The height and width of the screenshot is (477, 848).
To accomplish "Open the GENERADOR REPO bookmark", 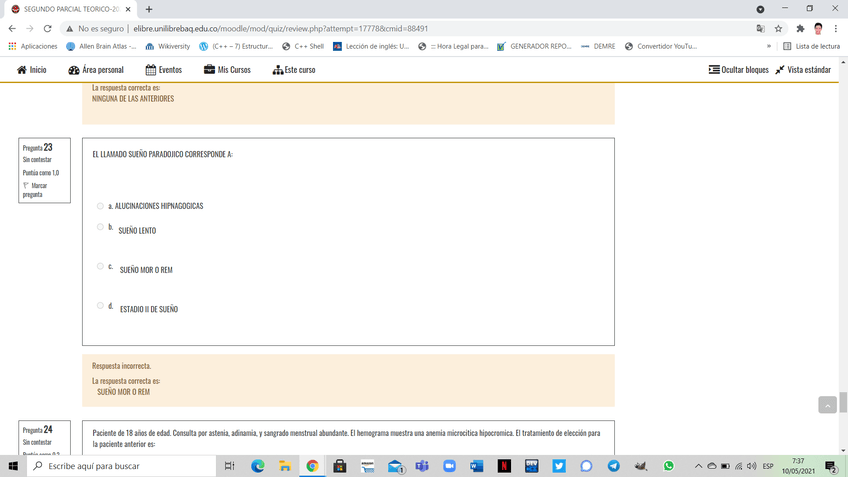I will [534, 47].
